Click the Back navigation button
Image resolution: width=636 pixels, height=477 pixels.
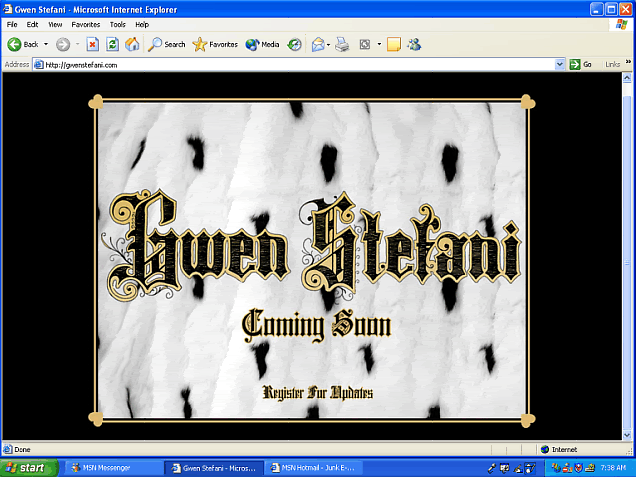(x=23, y=44)
